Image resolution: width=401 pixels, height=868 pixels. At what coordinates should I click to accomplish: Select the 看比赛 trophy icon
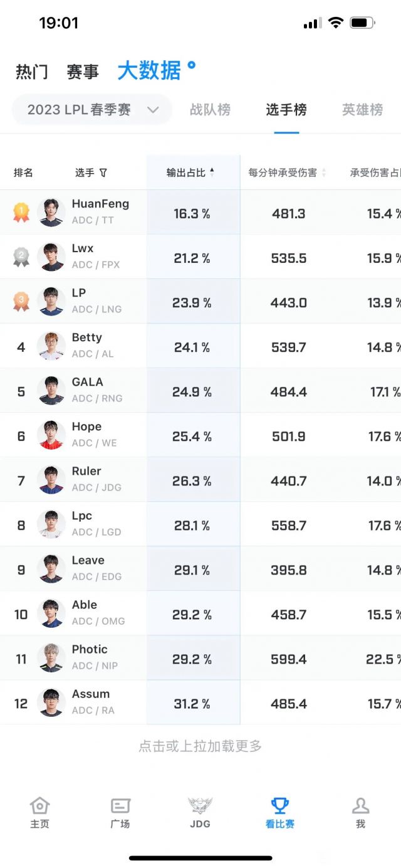click(279, 805)
